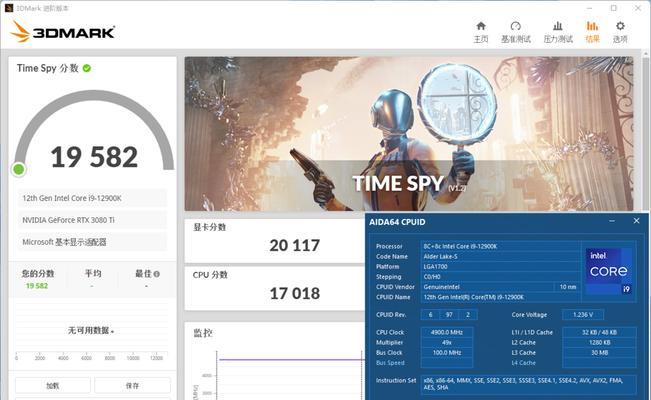Viewport: 651px width, 400px height.
Task: Click the monitoring graph purple line
Action: tap(291, 359)
